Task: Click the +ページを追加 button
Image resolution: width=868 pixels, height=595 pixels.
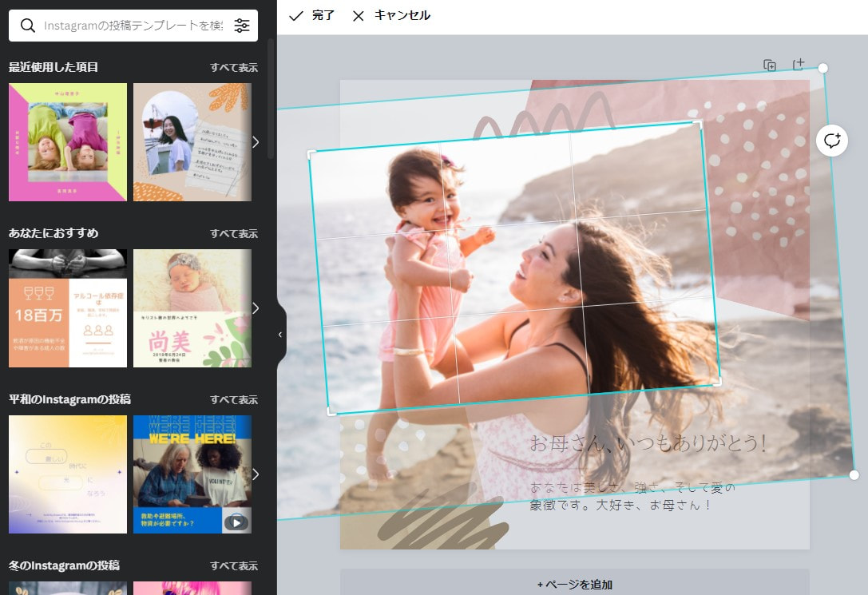Action: click(x=575, y=584)
